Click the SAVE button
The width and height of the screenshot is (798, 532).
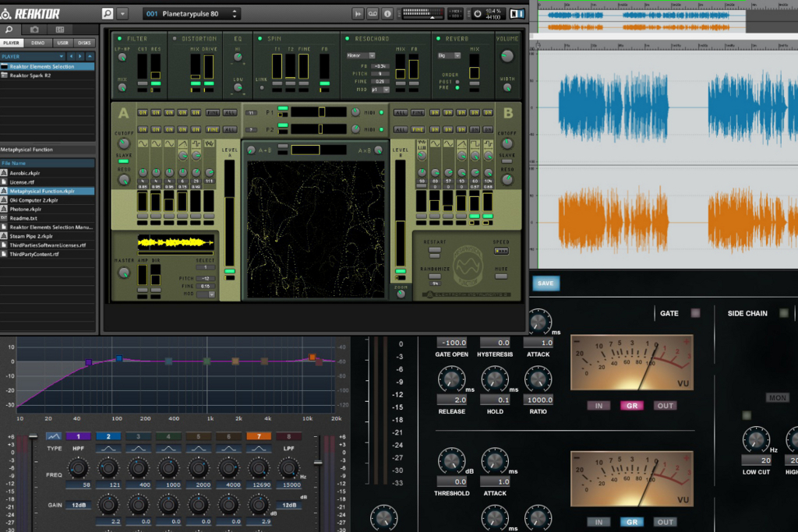click(546, 284)
